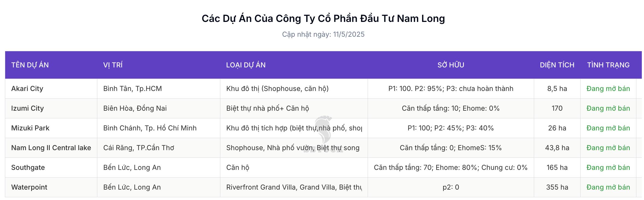The width and height of the screenshot is (644, 200).
Task: Select the DIỆN TÍCH column header
Action: pyautogui.click(x=557, y=65)
